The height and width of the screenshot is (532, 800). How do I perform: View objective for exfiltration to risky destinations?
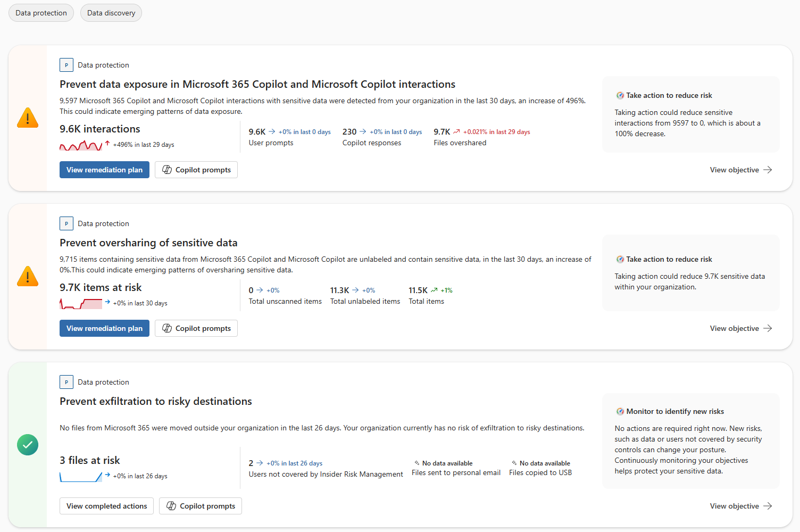741,506
